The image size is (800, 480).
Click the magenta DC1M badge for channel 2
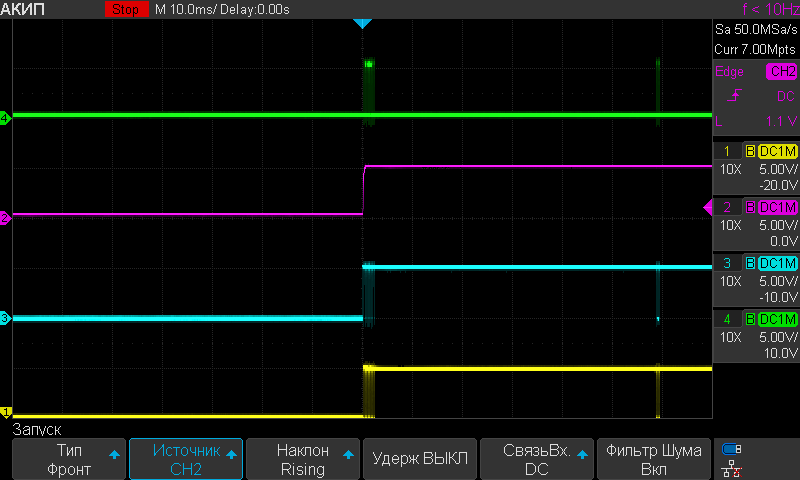(778, 207)
